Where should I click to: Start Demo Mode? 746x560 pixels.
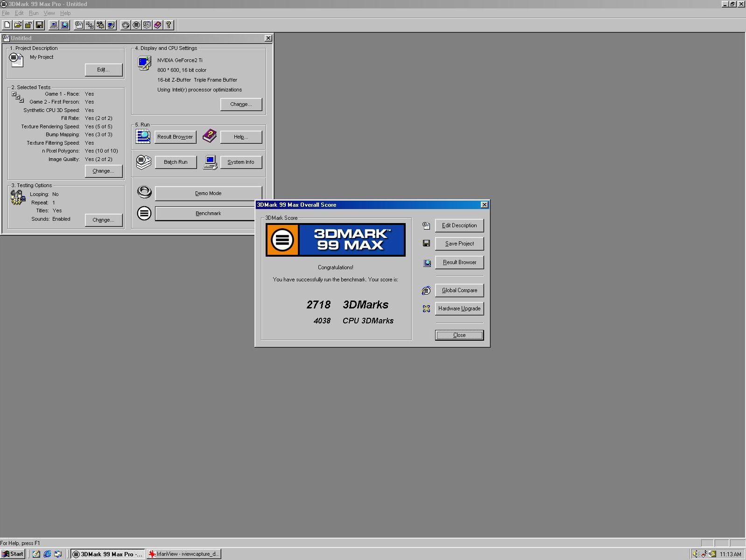coord(208,193)
